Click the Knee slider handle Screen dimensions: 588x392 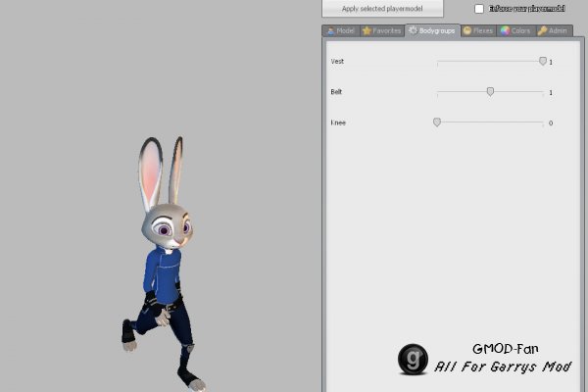pos(437,122)
